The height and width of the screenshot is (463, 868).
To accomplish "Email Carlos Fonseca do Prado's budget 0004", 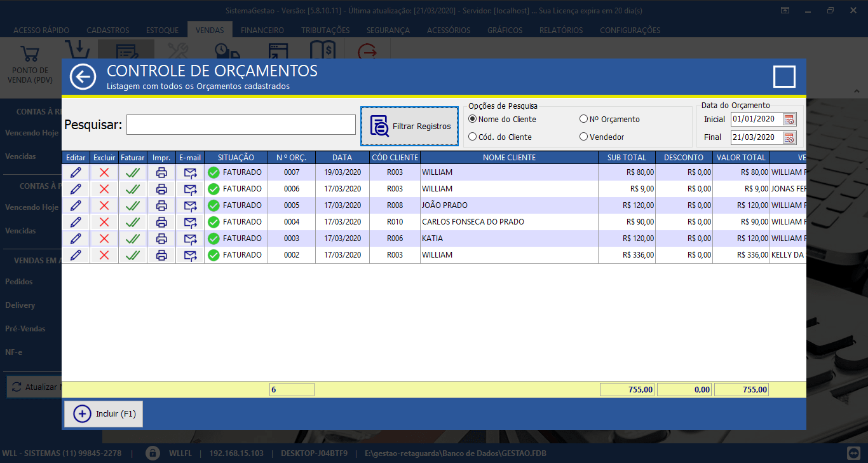I will click(190, 222).
